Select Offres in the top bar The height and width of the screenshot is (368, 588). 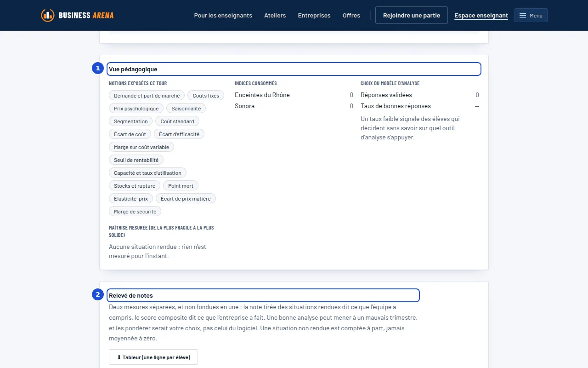click(351, 15)
